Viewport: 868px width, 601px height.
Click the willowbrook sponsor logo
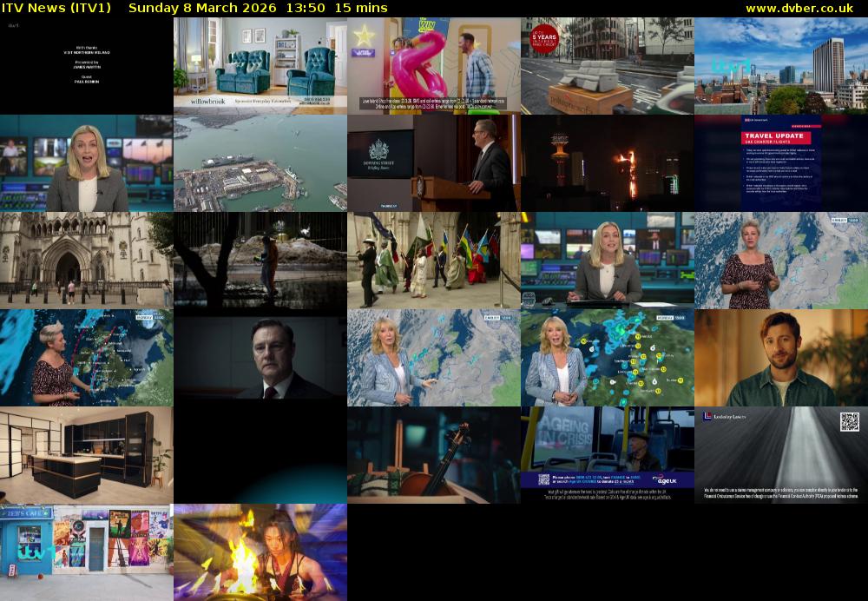click(x=208, y=102)
